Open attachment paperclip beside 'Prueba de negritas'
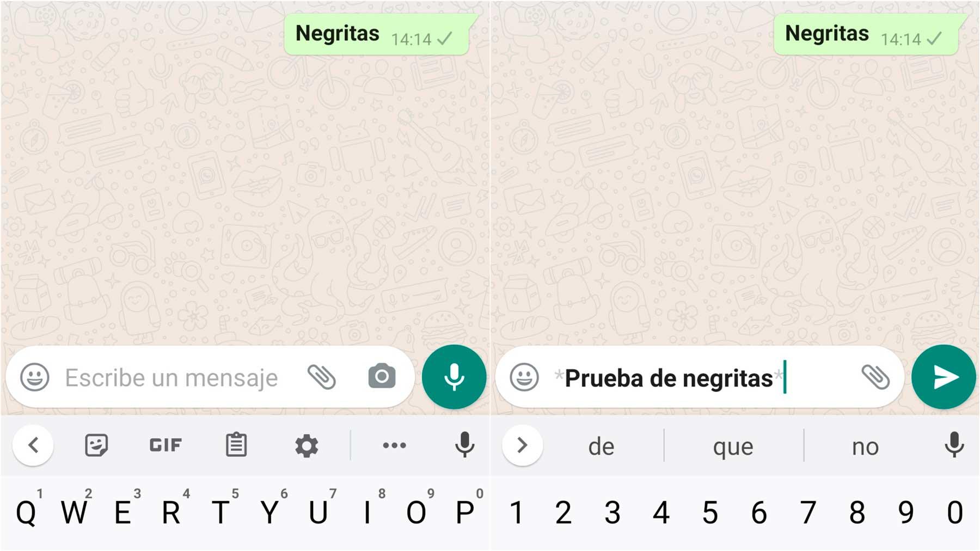The image size is (980, 551). coord(875,377)
